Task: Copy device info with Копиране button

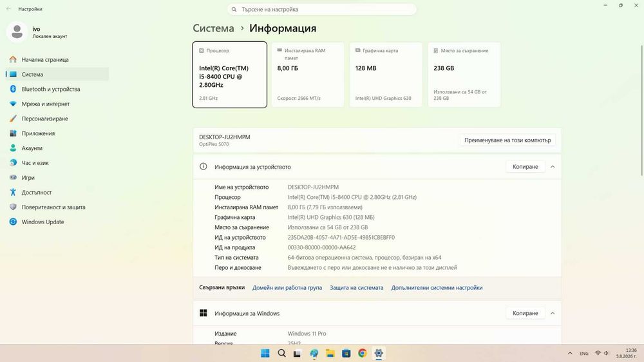Action: [525, 166]
